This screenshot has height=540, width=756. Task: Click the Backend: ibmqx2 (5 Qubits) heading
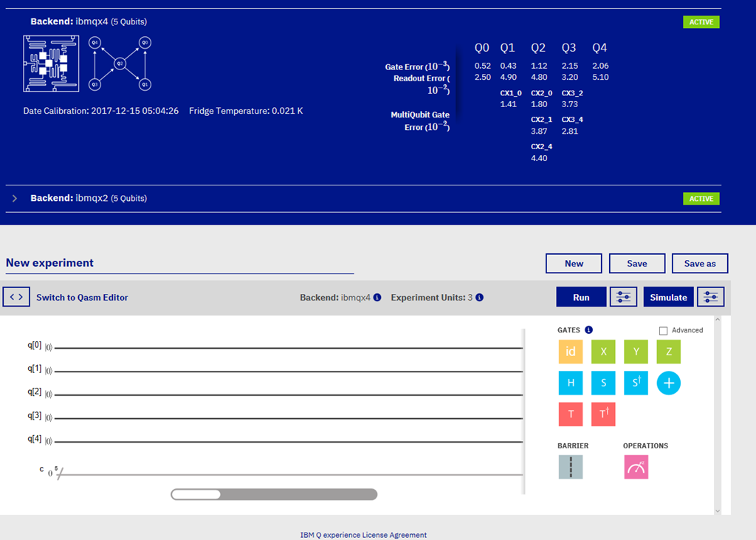coord(89,198)
